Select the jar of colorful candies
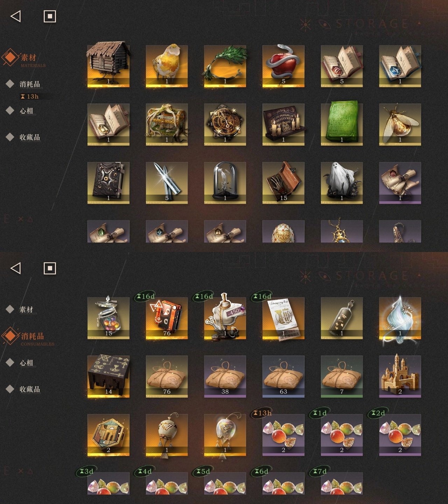Viewport: 448px width, 504px height. [108, 318]
